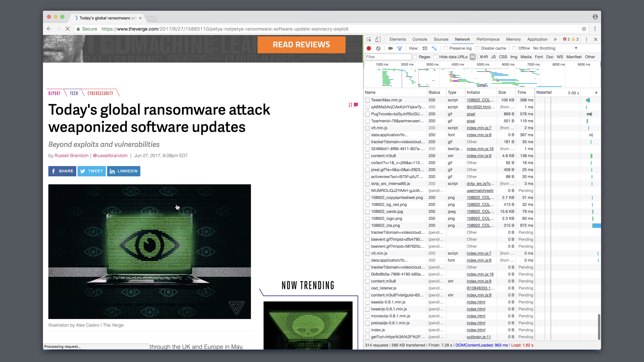The image size is (644, 362).
Task: Click the browser address bar URL
Action: pyautogui.click(x=225, y=29)
